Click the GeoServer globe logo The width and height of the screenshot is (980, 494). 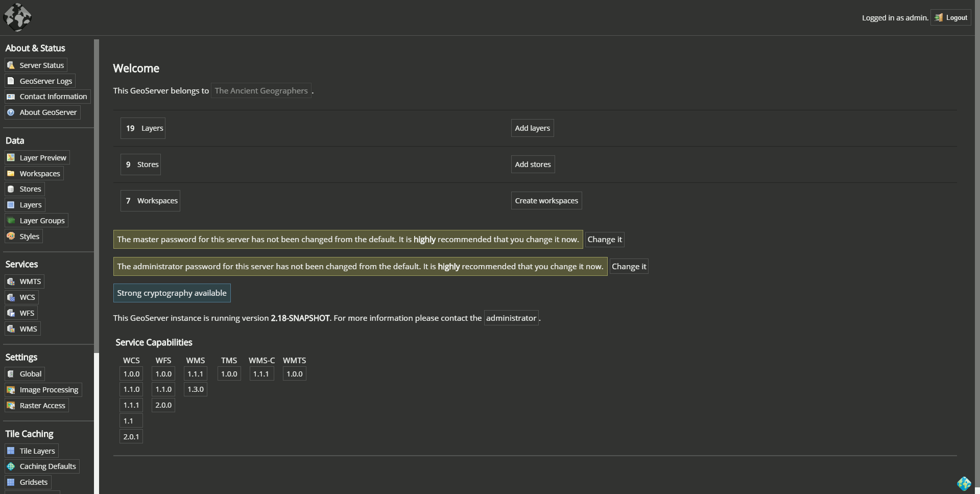click(x=17, y=17)
